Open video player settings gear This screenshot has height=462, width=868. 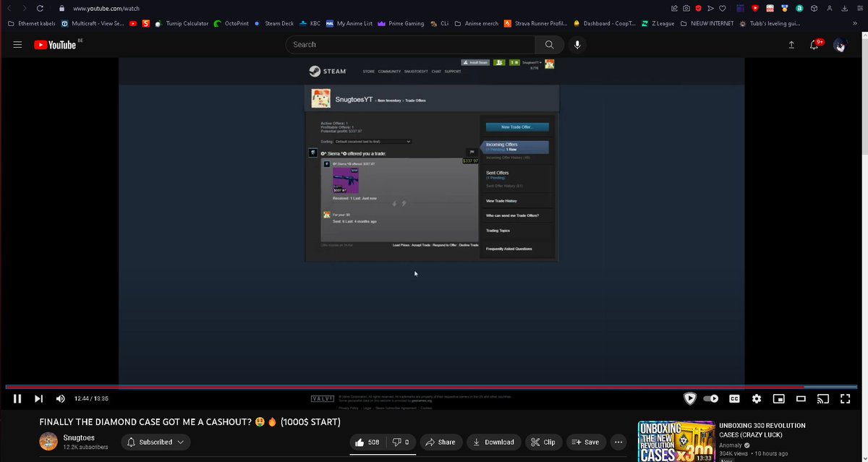(757, 398)
